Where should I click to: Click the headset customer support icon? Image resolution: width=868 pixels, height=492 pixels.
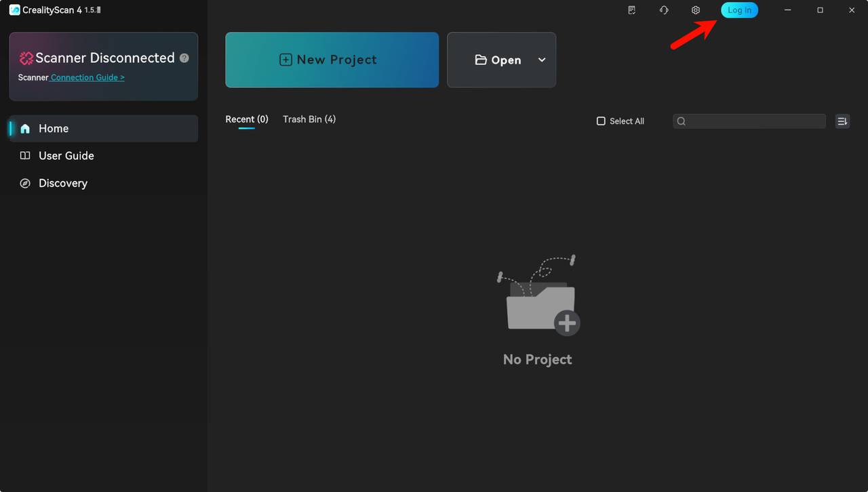pyautogui.click(x=664, y=10)
